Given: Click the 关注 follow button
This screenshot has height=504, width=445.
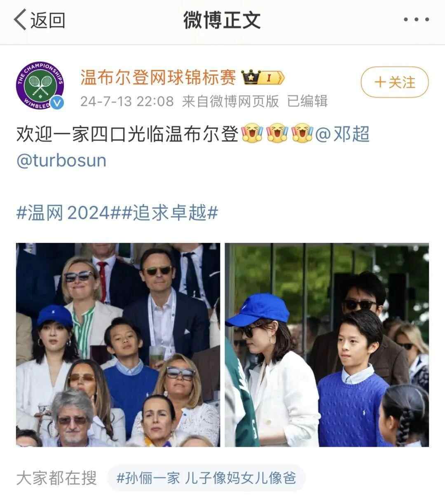Looking at the screenshot, I should [395, 82].
